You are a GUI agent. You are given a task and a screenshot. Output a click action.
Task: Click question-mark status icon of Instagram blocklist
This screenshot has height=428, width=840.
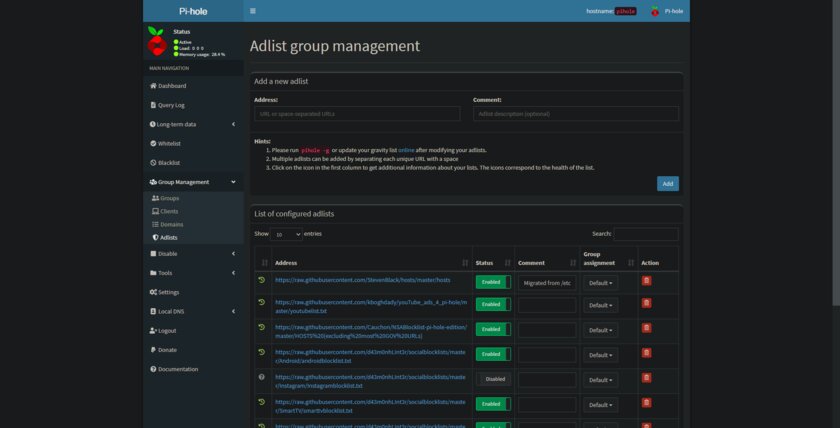(261, 377)
